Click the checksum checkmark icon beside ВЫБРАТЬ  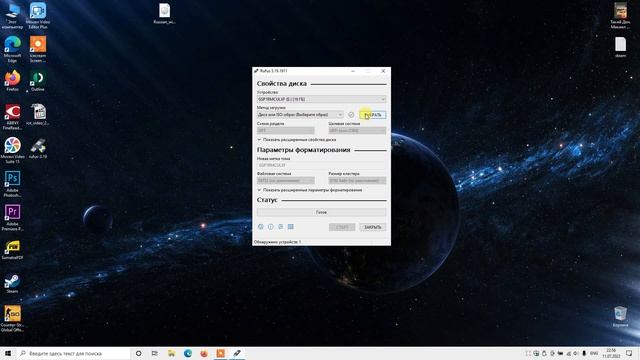coord(351,115)
